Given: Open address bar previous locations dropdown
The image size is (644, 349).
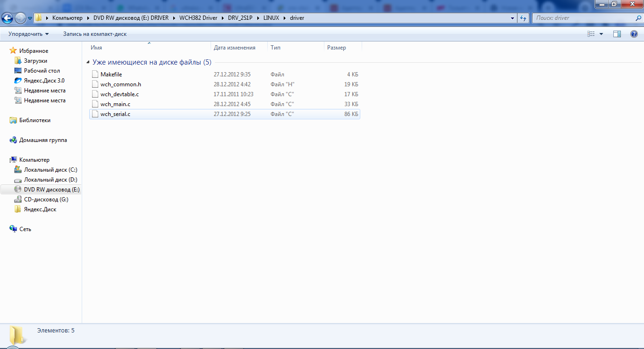Looking at the screenshot, I should (x=513, y=18).
